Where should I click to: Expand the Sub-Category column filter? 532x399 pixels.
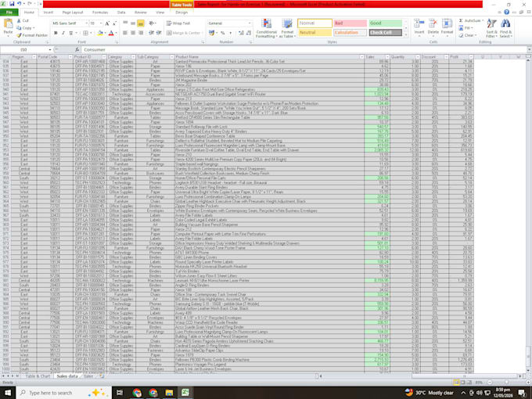click(x=171, y=57)
